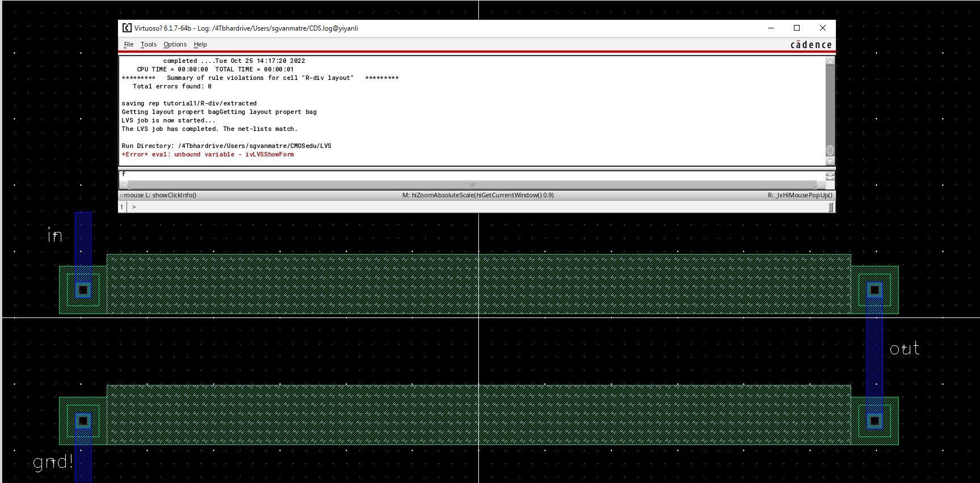Click the cadence logo
Image resolution: width=980 pixels, height=483 pixels.
811,45
